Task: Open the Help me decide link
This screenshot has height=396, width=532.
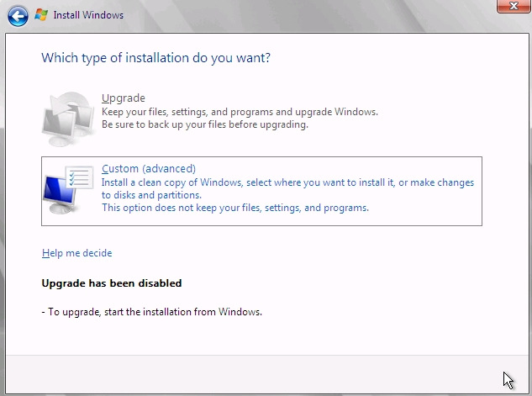Action: click(77, 253)
